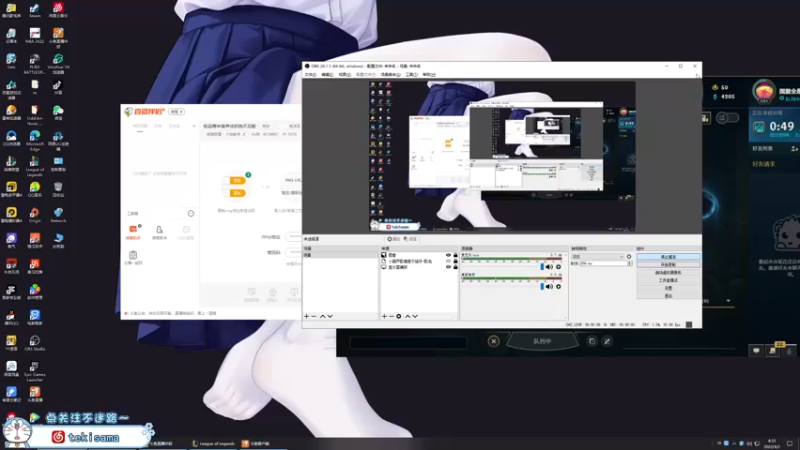Switch to League of Legends in the taskbar
The height and width of the screenshot is (450, 800).
214,443
